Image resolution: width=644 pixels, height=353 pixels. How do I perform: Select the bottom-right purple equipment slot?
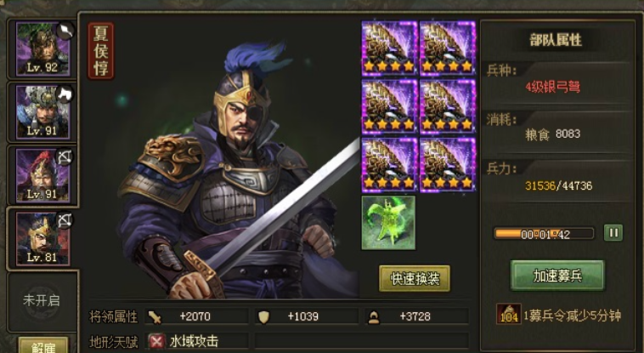pyautogui.click(x=447, y=165)
